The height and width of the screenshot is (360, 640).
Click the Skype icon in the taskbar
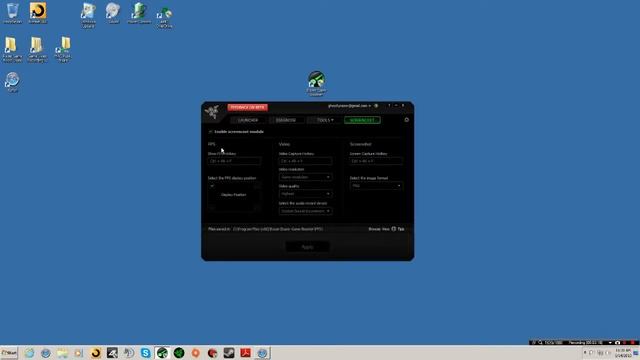click(x=145, y=353)
